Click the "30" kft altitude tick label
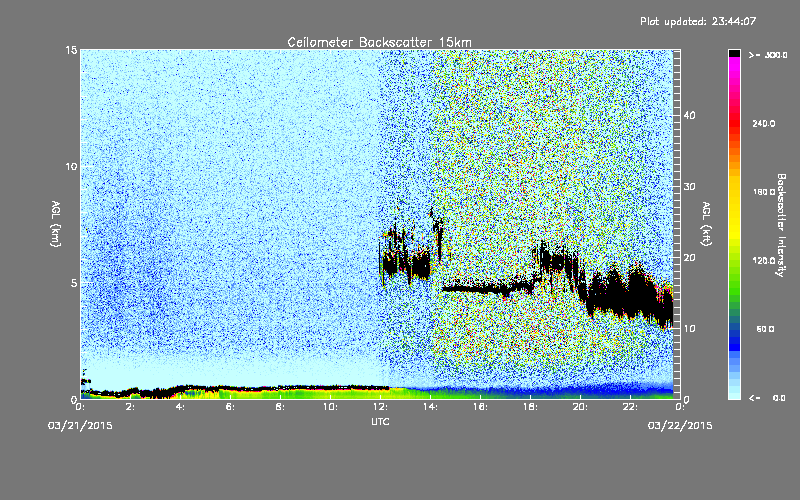This screenshot has height=500, width=800. point(689,187)
